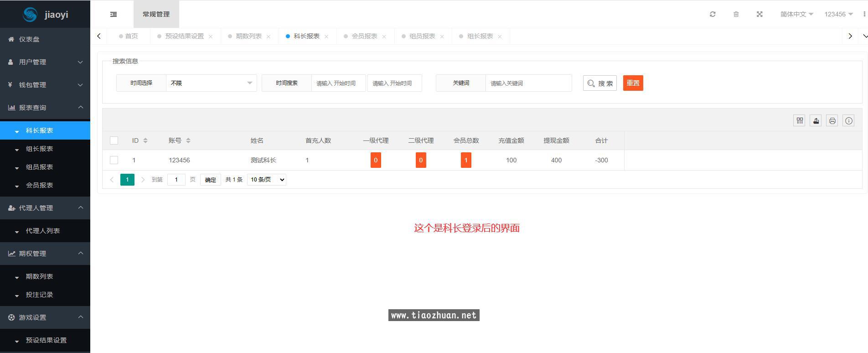Click the refresh icon in top bar
The width and height of the screenshot is (868, 353).
click(713, 14)
